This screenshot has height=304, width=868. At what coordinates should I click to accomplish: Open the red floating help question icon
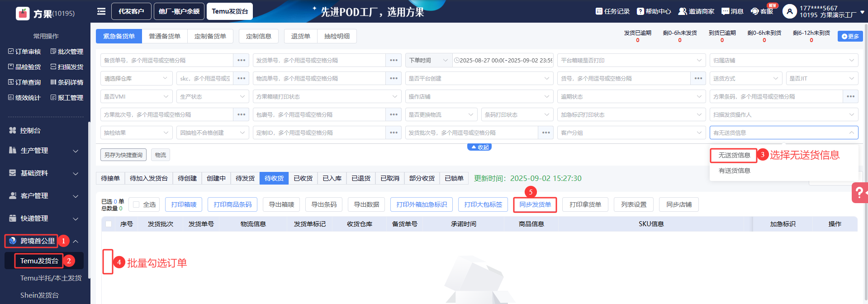tap(858, 193)
